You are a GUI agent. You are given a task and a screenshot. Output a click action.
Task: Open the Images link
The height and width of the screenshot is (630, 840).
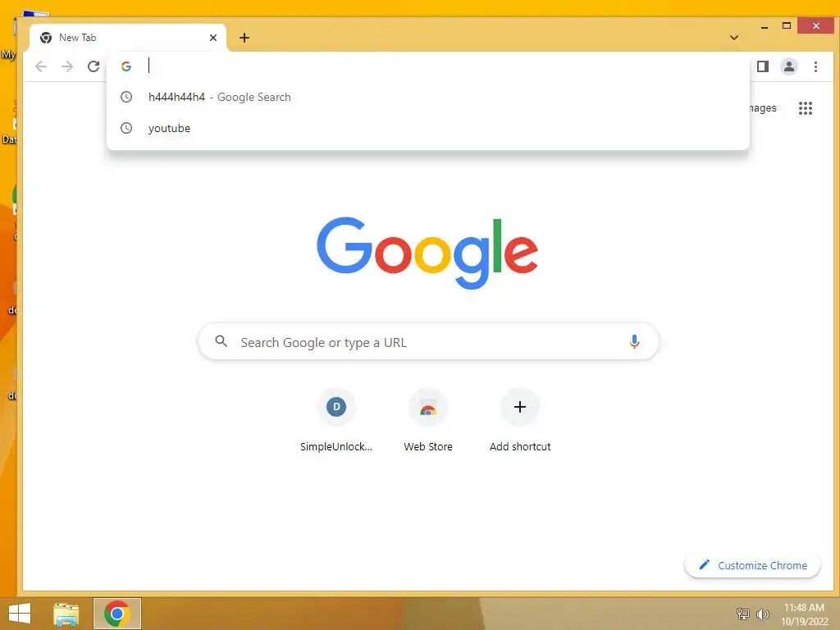pyautogui.click(x=763, y=108)
